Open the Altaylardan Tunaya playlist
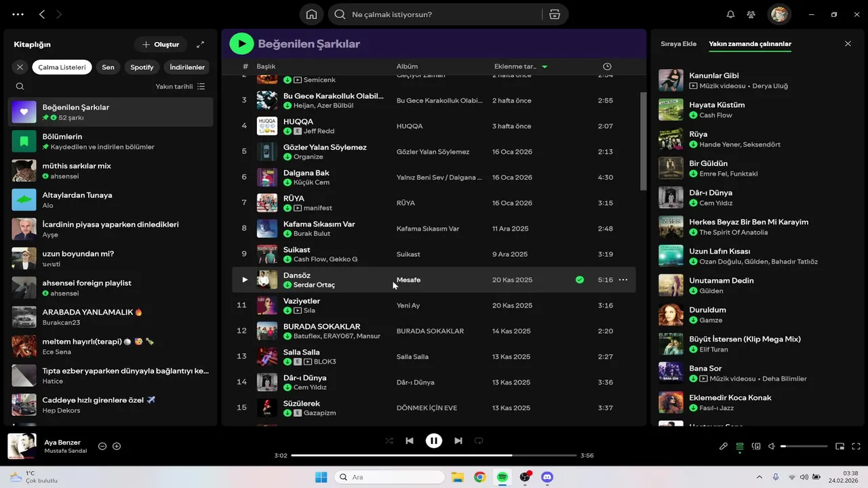Image resolution: width=868 pixels, height=488 pixels. (111, 199)
